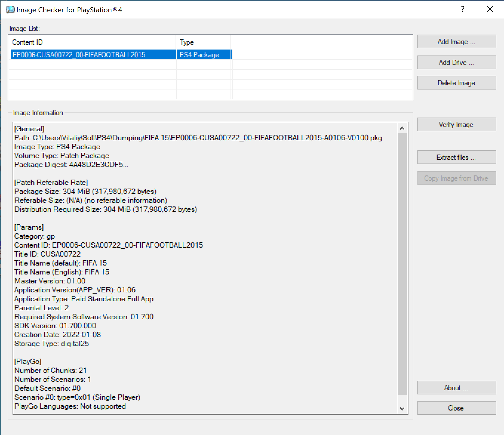Click the Path line in image information

point(198,138)
